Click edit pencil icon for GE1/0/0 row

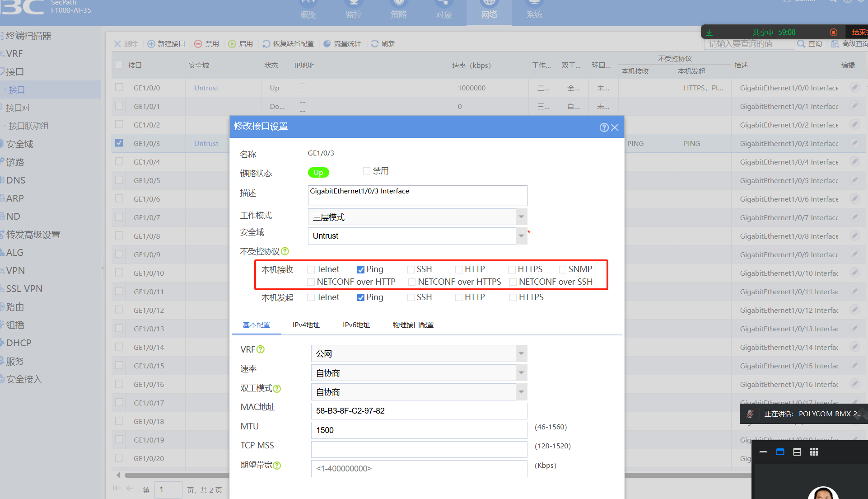[854, 87]
